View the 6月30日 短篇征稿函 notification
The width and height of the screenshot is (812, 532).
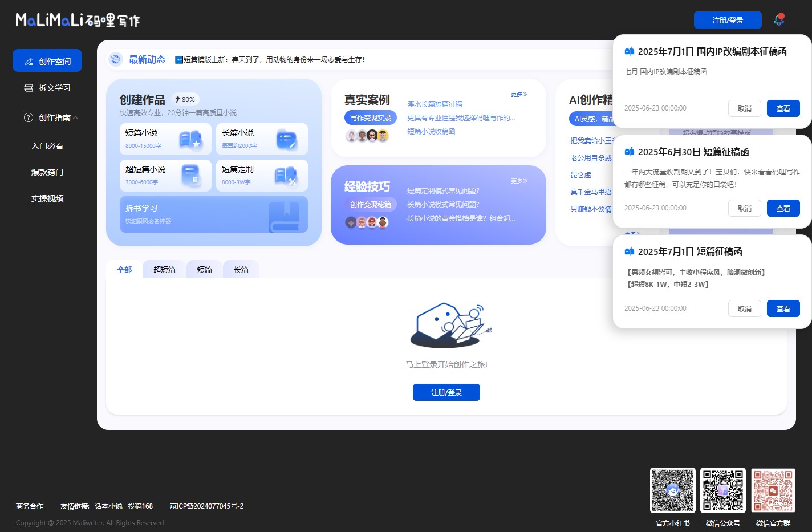pos(783,208)
